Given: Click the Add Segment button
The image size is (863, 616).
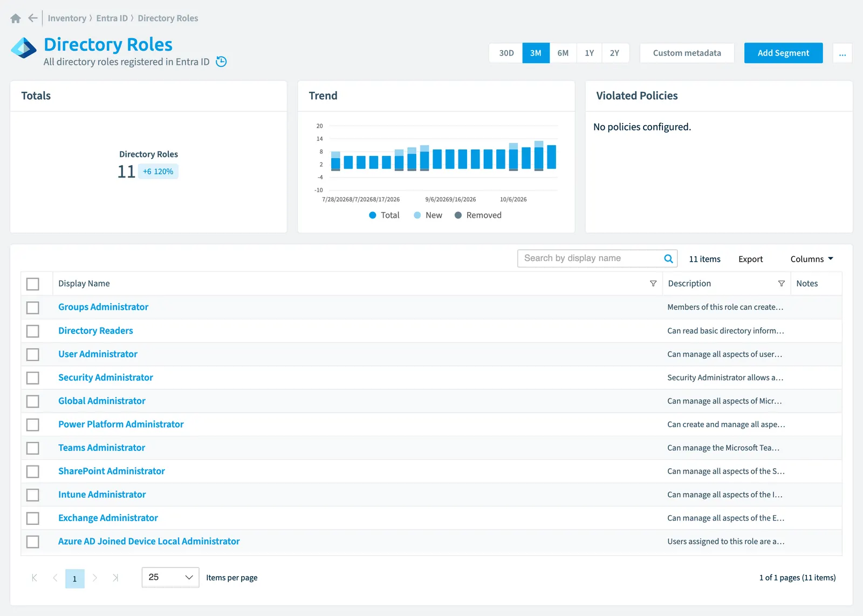Looking at the screenshot, I should tap(783, 53).
